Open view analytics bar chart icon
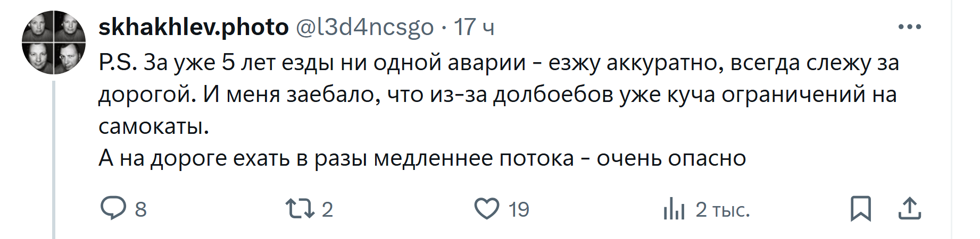Screen dimensions: 980x239 [x=674, y=209]
